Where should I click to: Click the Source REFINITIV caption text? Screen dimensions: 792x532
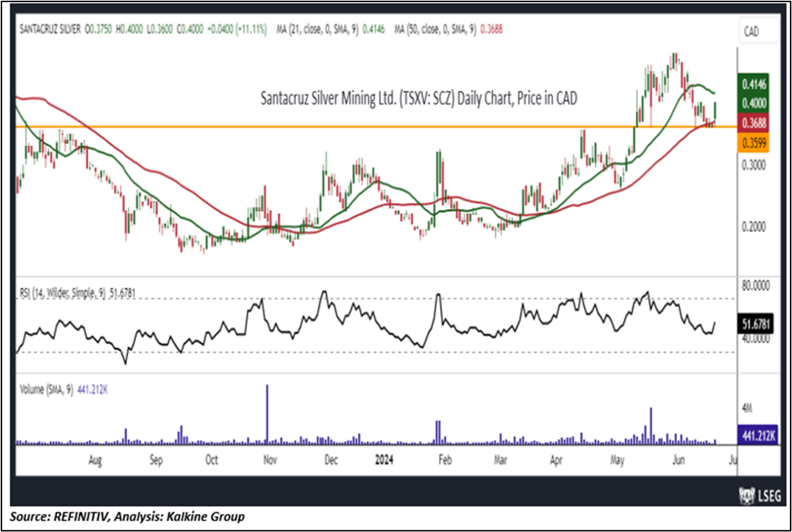(127, 517)
